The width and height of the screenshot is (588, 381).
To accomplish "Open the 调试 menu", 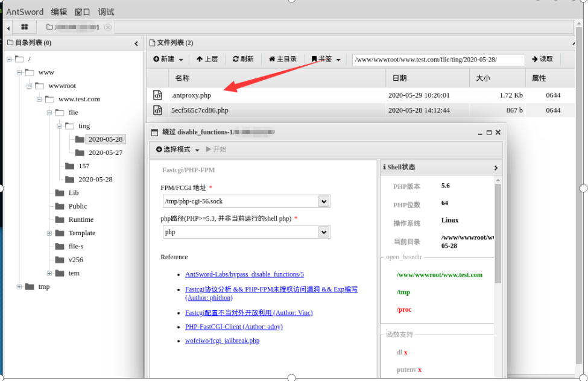I will [x=105, y=11].
